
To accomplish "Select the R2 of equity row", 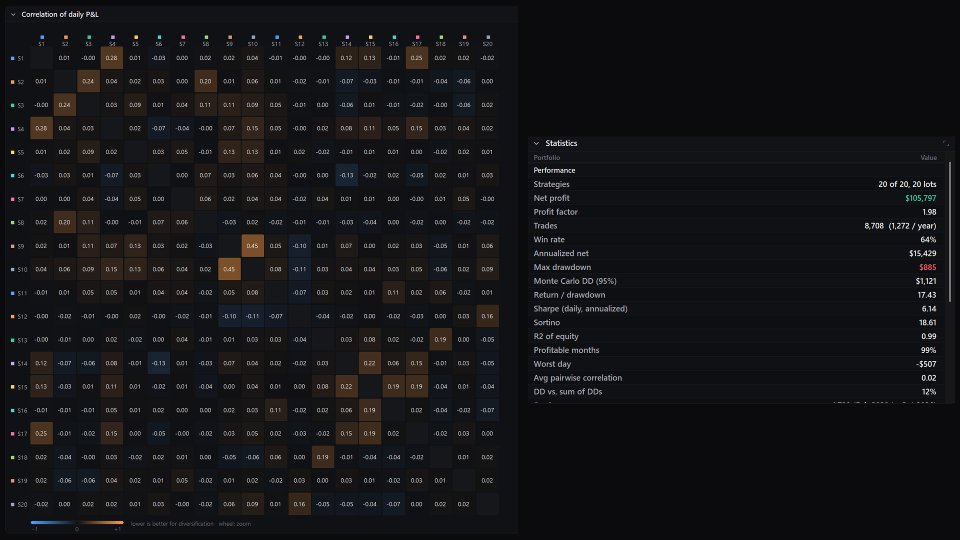I will pos(735,336).
